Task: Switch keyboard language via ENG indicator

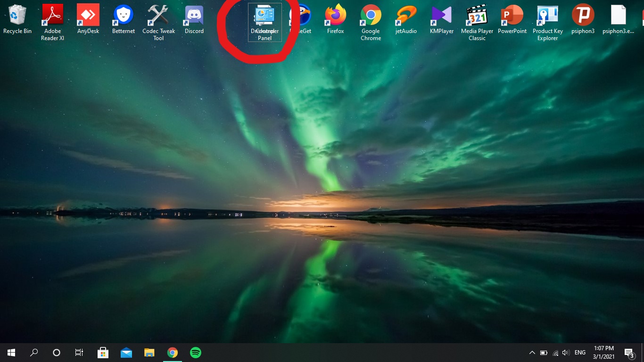Action: pyautogui.click(x=580, y=352)
